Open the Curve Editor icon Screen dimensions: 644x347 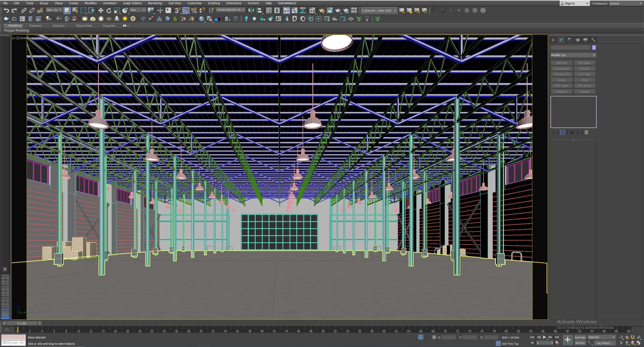click(x=294, y=11)
